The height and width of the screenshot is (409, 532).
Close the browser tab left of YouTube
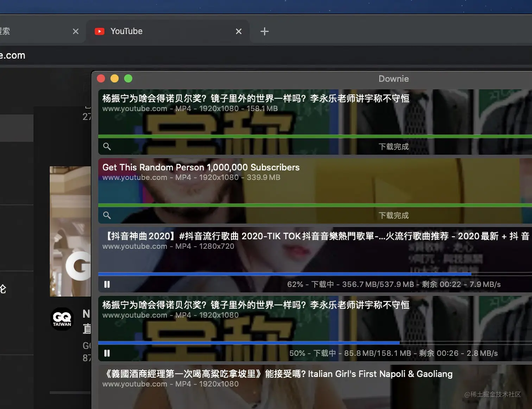76,32
